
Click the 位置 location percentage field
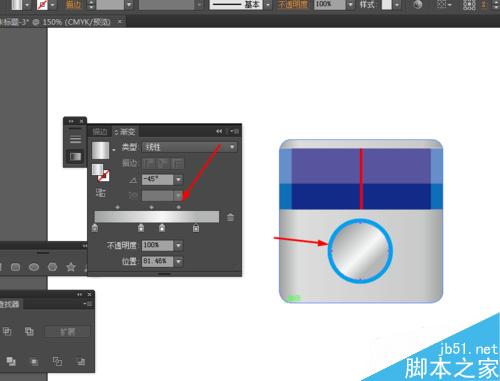click(158, 261)
